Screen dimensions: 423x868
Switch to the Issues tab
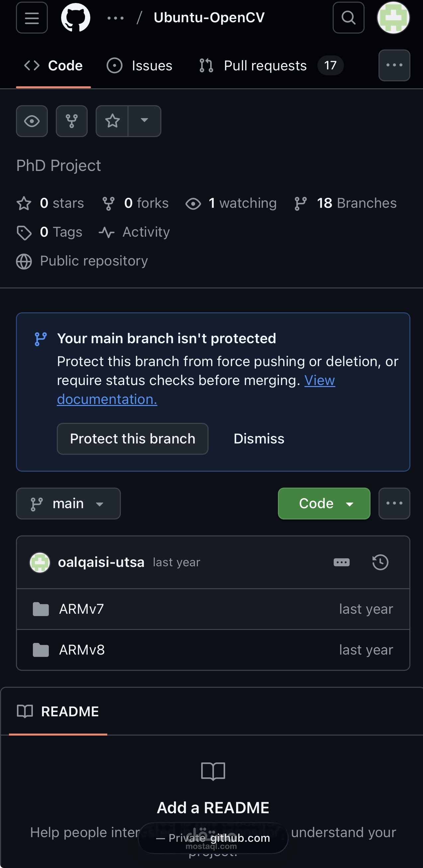(x=139, y=65)
